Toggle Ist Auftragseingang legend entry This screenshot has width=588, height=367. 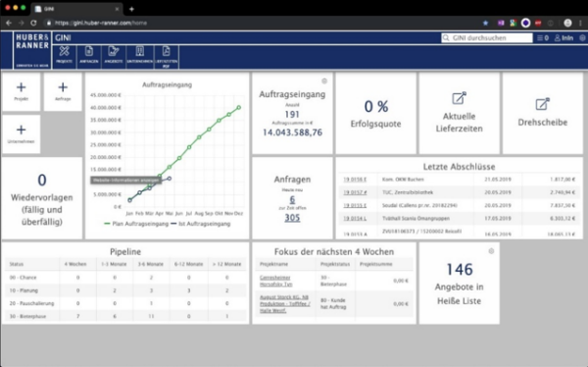coord(200,224)
